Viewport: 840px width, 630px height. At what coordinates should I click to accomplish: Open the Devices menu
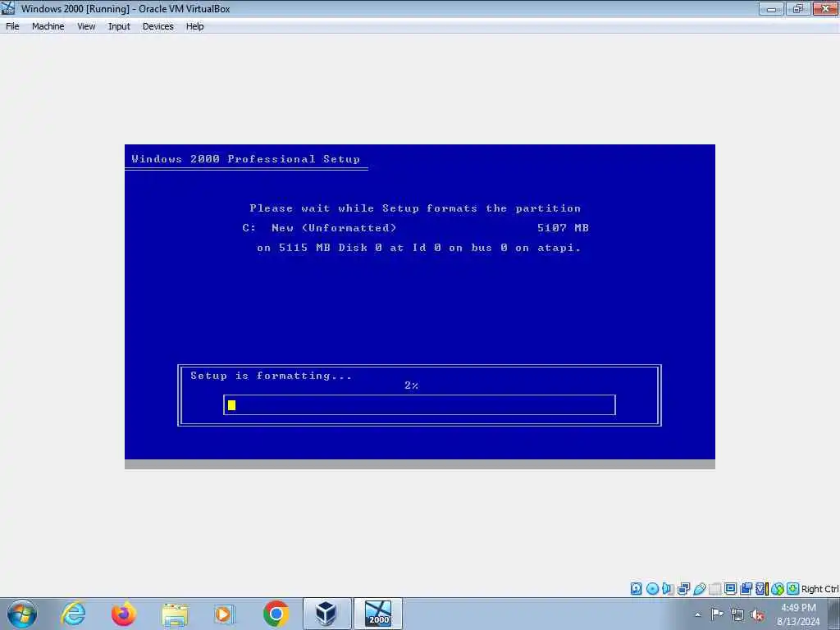coord(157,26)
